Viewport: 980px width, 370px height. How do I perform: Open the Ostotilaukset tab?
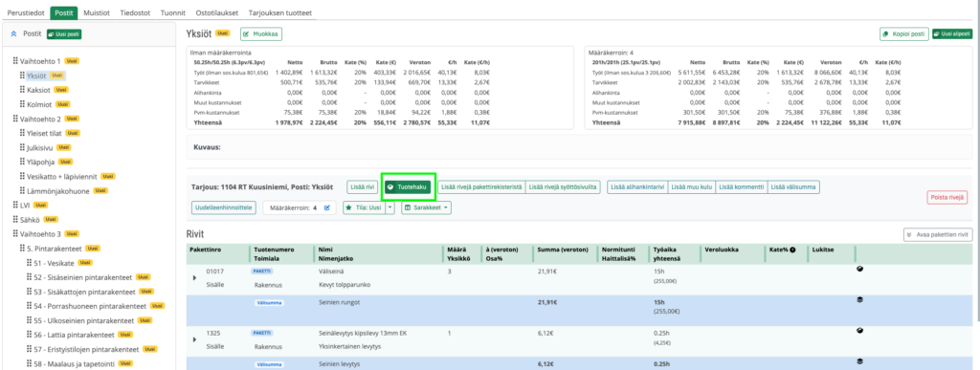[217, 12]
